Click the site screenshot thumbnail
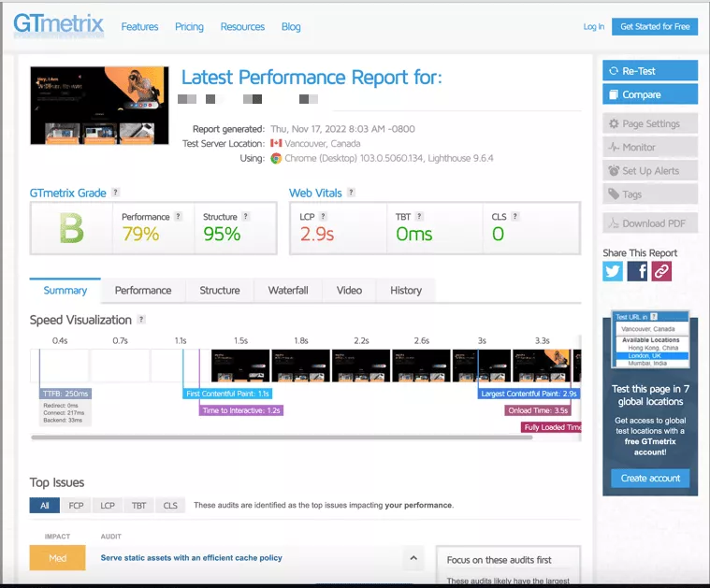 pos(99,106)
